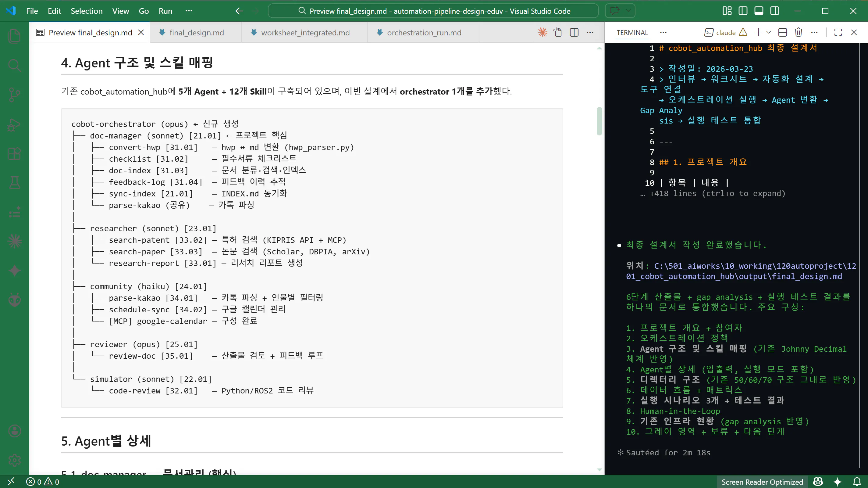Open the new terminal launch profile dropdown
The image size is (868, 488).
tap(769, 32)
